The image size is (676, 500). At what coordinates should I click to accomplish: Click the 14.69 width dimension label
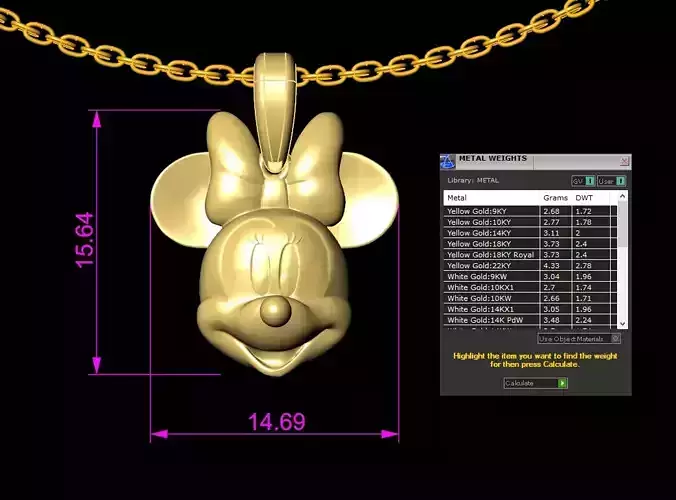tap(277, 422)
